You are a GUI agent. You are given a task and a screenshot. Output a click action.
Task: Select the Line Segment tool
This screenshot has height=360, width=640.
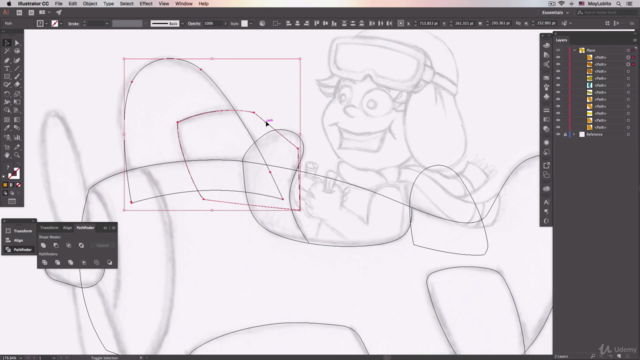click(x=17, y=69)
